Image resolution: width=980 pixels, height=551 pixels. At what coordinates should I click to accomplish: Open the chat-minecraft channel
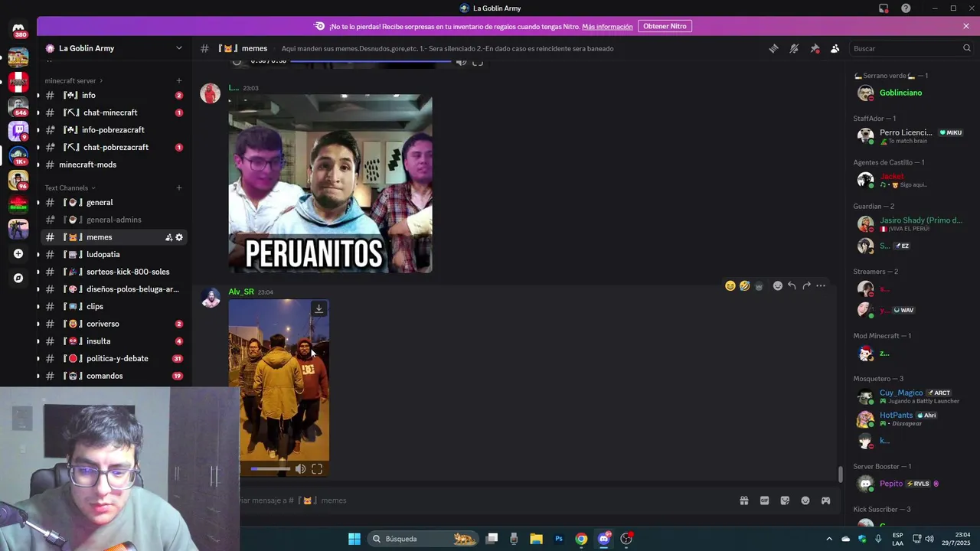coord(113,112)
